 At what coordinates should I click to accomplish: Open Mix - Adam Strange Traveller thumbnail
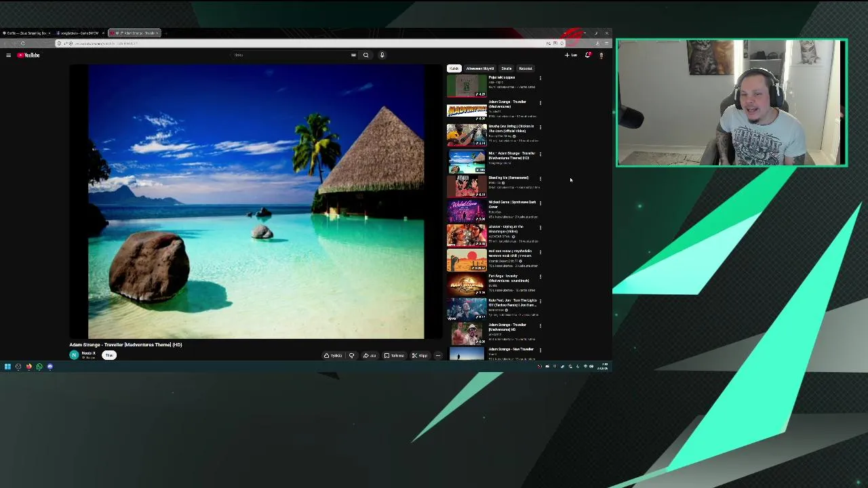pos(467,162)
